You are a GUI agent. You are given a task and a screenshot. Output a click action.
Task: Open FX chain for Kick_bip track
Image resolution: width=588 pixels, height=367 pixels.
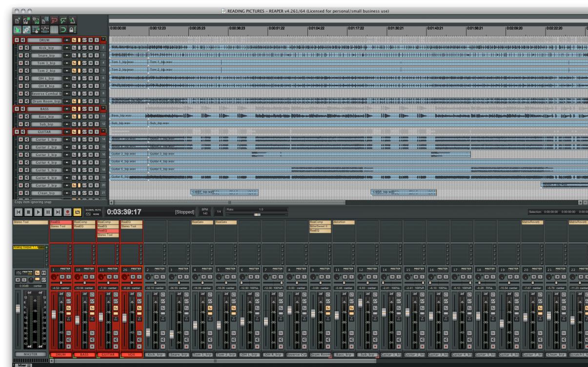pos(75,47)
